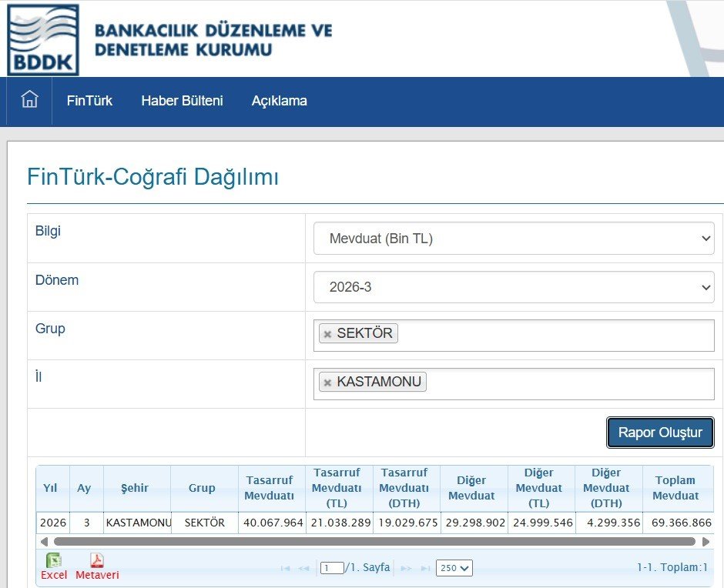Click the month cell showing 3
The image size is (724, 588).
[x=86, y=523]
